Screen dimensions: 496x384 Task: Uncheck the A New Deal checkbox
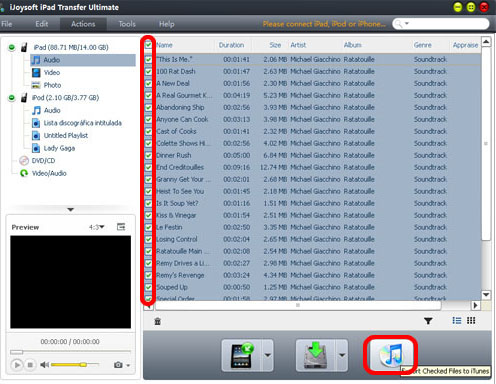pyautogui.click(x=149, y=84)
